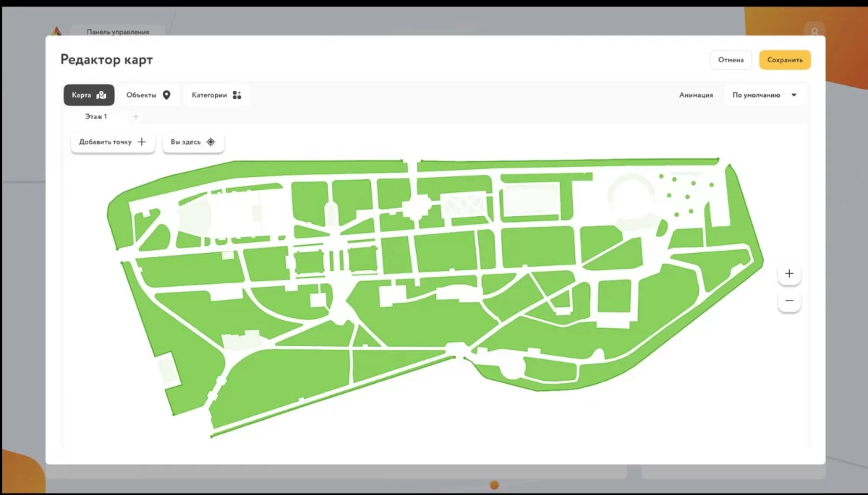The width and height of the screenshot is (868, 495).
Task: Click the orange dot below the dialog
Action: 495,484
